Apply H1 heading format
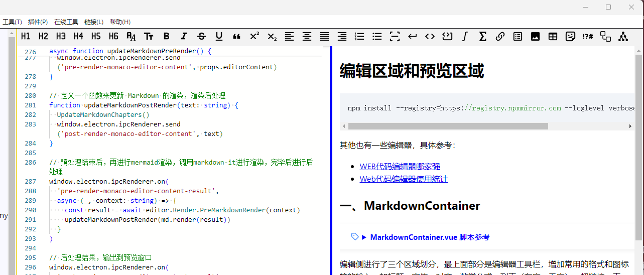 click(26, 36)
